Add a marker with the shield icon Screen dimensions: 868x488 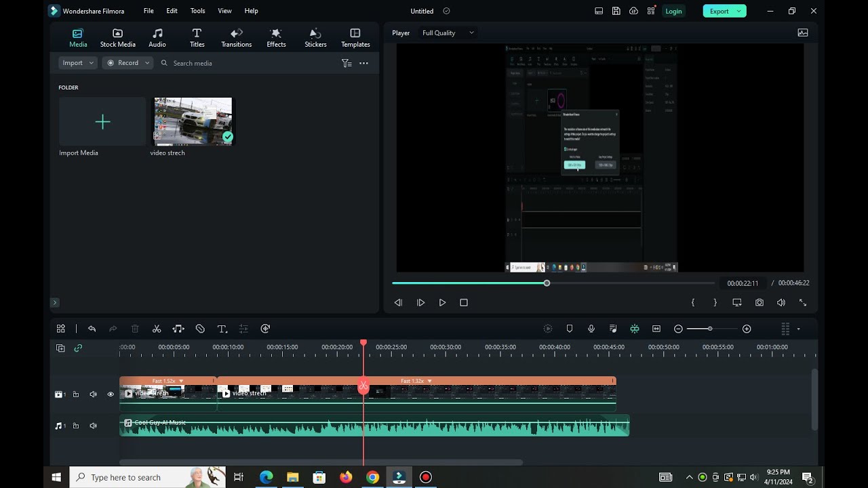(x=570, y=329)
